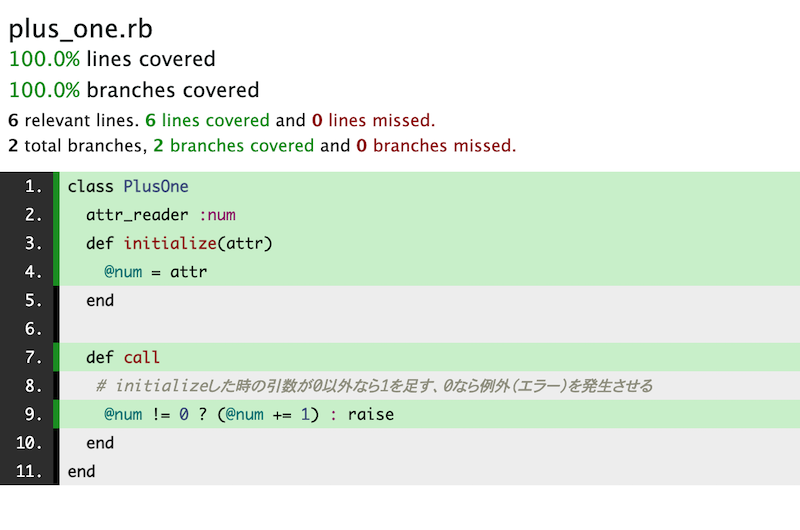
Task: Click the '0 branches missed.' red text
Action: coord(436,146)
